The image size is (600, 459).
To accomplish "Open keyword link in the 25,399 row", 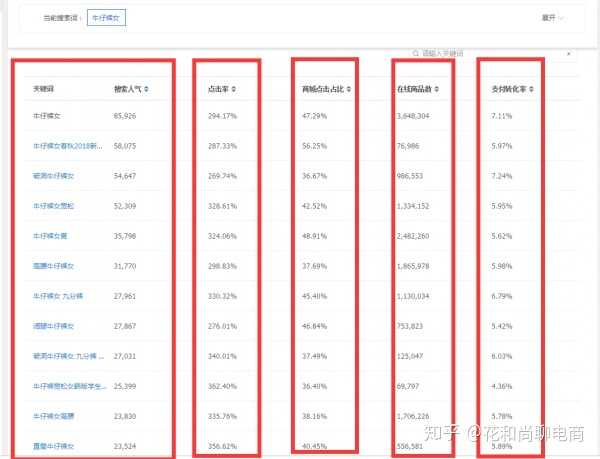I will (x=70, y=386).
